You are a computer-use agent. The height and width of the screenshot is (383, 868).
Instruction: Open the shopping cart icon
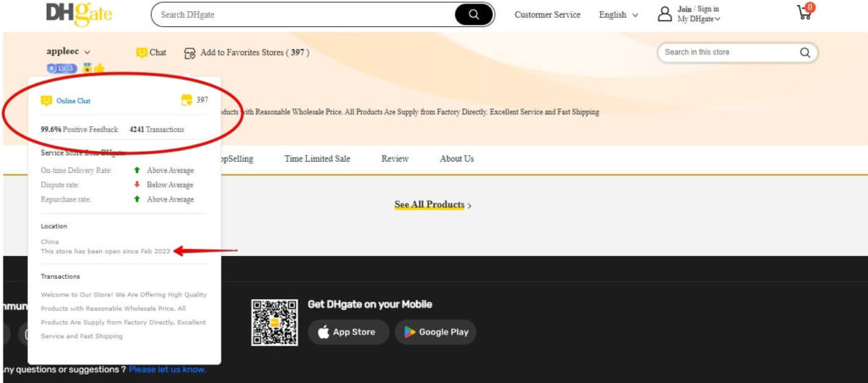pyautogui.click(x=805, y=12)
